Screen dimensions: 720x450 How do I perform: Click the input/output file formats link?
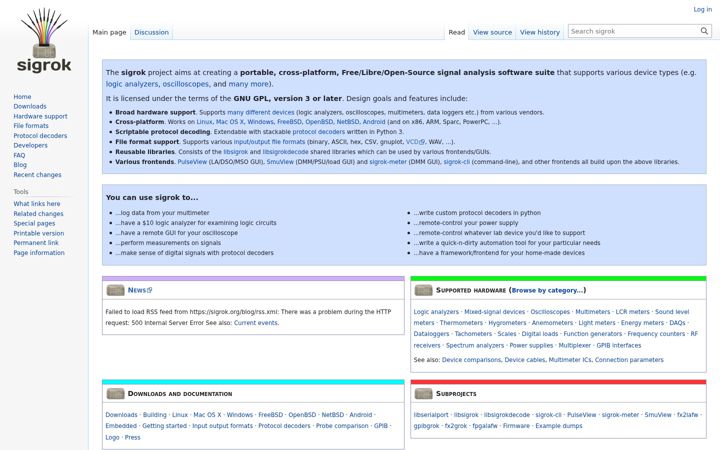tap(269, 142)
